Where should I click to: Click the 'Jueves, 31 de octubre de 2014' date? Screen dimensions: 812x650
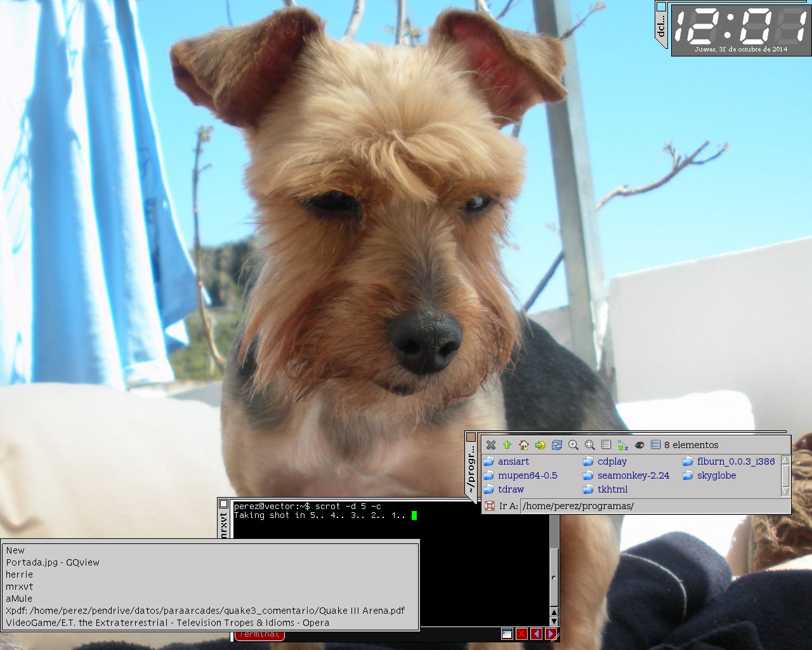pyautogui.click(x=741, y=50)
